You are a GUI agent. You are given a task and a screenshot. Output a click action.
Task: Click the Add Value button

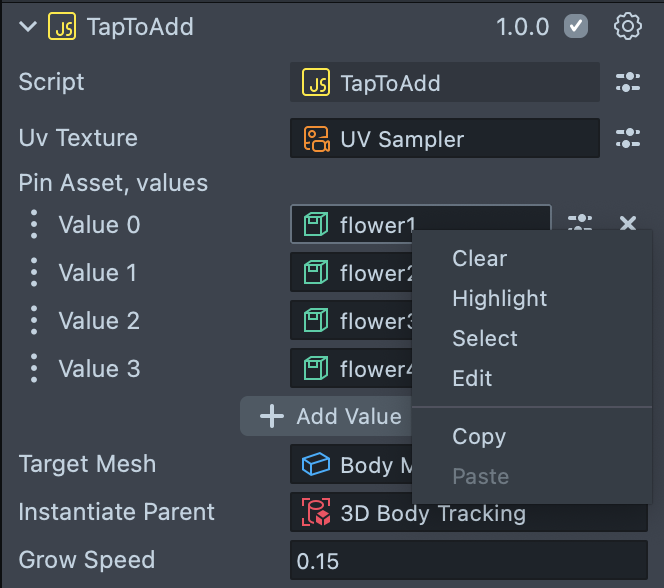329,416
